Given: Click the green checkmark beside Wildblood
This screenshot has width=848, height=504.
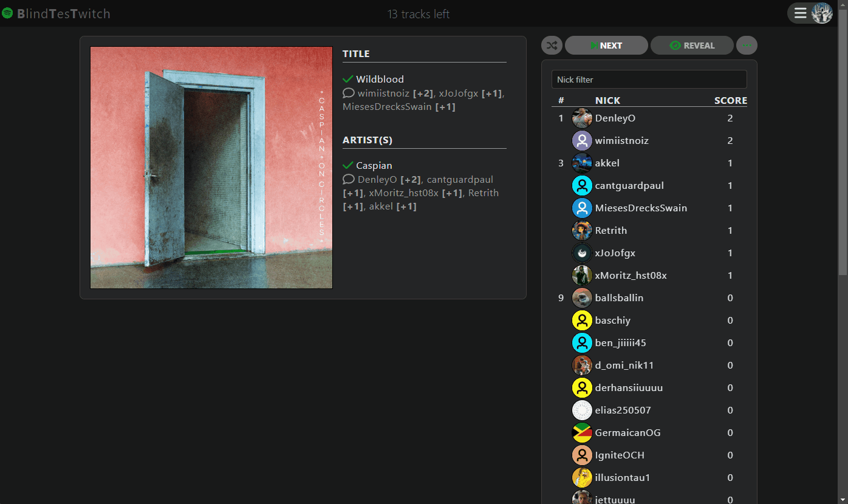Looking at the screenshot, I should click(x=348, y=79).
